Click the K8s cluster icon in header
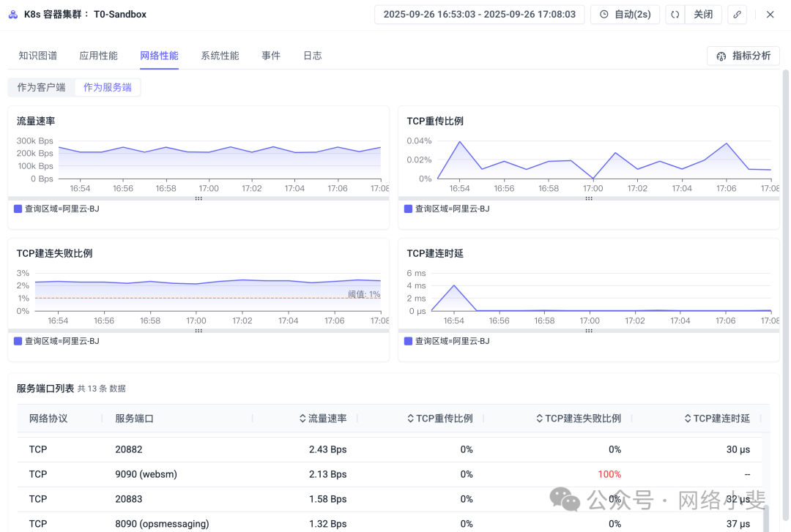The height and width of the screenshot is (532, 791). [13, 15]
